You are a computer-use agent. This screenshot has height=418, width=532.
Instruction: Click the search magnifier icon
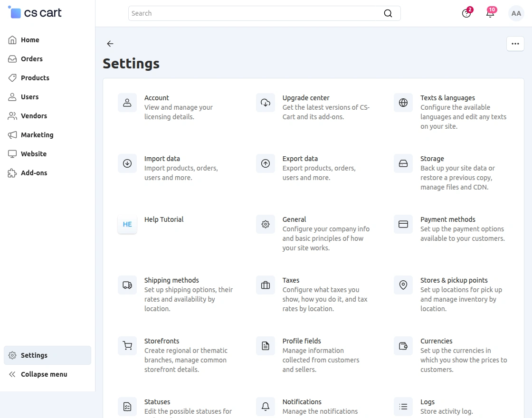pyautogui.click(x=388, y=13)
